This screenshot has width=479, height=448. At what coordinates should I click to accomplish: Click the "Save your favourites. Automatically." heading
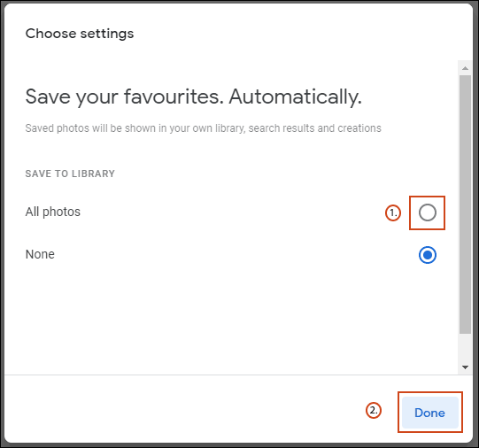pos(193,97)
